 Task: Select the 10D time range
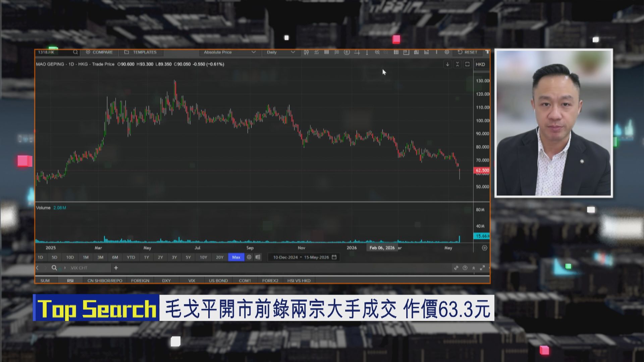(x=70, y=257)
